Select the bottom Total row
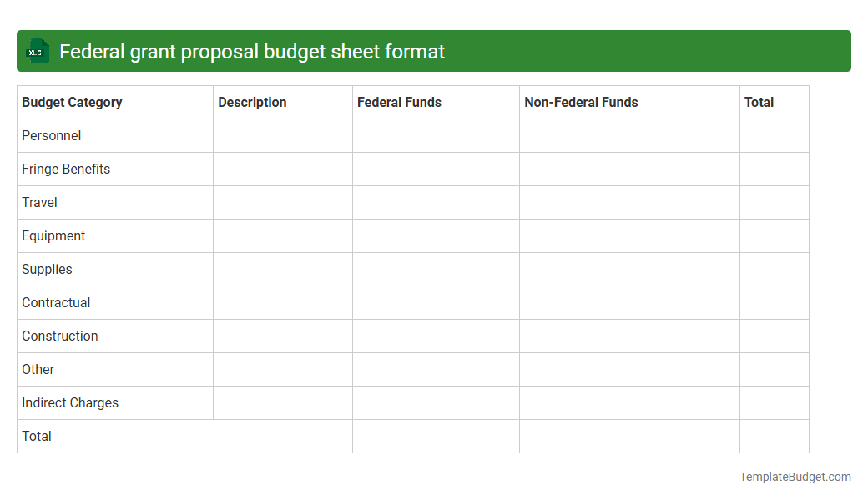 click(x=37, y=436)
